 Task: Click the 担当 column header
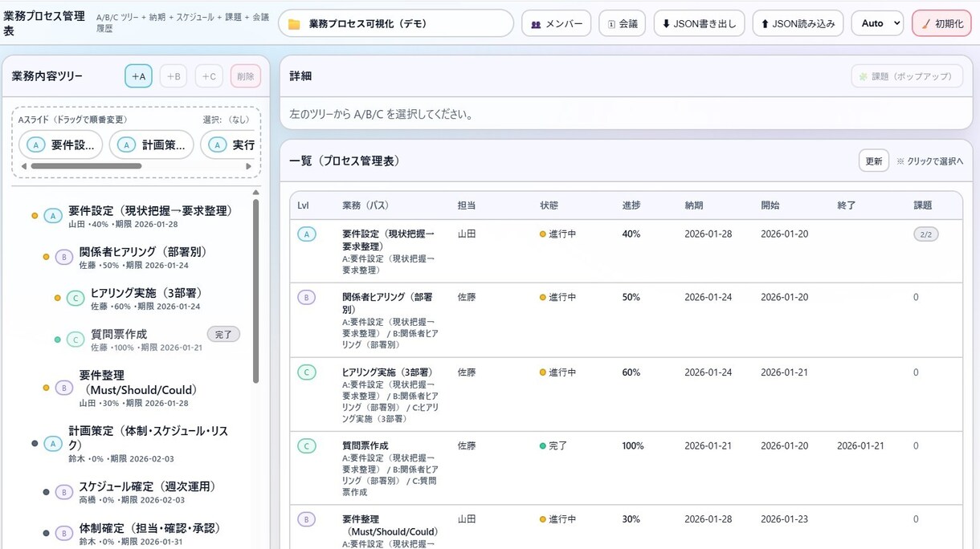(x=467, y=205)
